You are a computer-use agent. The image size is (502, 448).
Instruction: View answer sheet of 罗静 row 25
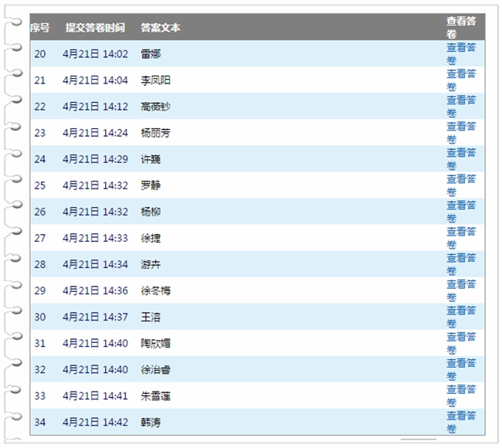[x=461, y=185]
